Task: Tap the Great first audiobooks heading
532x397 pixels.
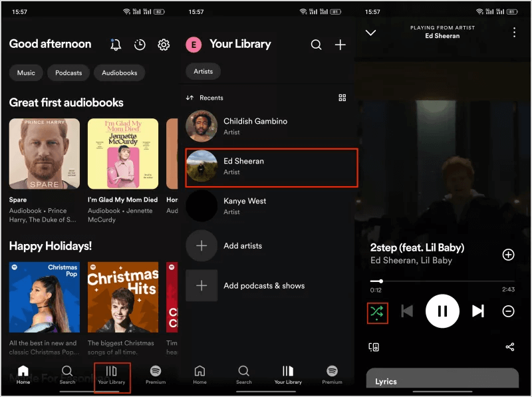Action: (66, 102)
